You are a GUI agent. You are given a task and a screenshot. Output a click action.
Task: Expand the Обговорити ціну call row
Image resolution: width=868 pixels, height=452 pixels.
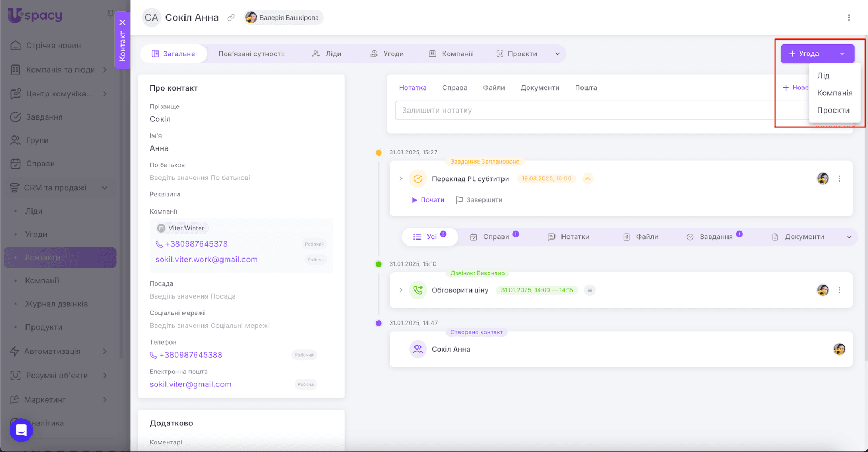[401, 290]
